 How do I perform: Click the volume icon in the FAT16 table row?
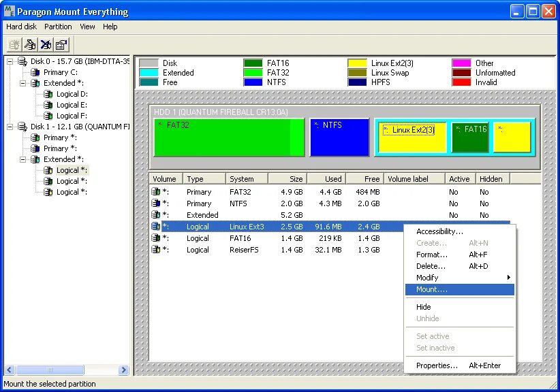click(156, 238)
